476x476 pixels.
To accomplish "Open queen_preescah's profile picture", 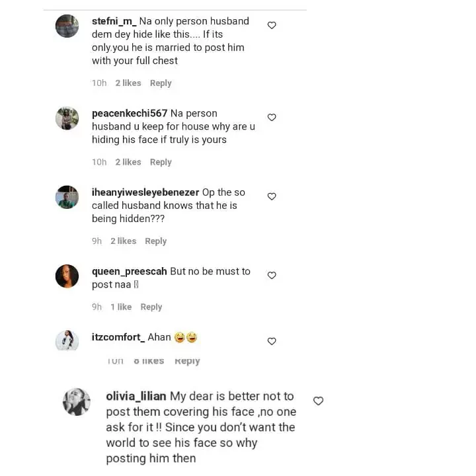I will pos(67,276).
